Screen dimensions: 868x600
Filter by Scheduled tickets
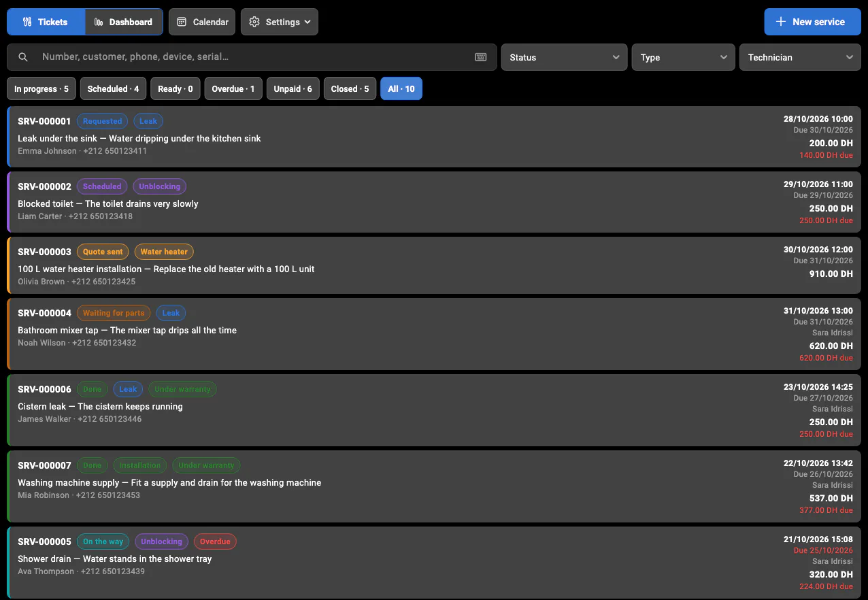pyautogui.click(x=113, y=88)
